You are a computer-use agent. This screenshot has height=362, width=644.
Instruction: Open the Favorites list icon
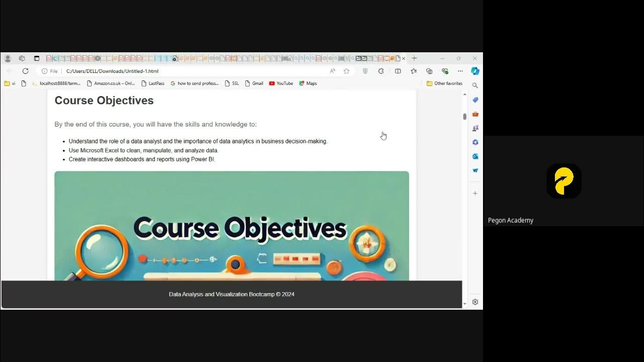pyautogui.click(x=414, y=71)
